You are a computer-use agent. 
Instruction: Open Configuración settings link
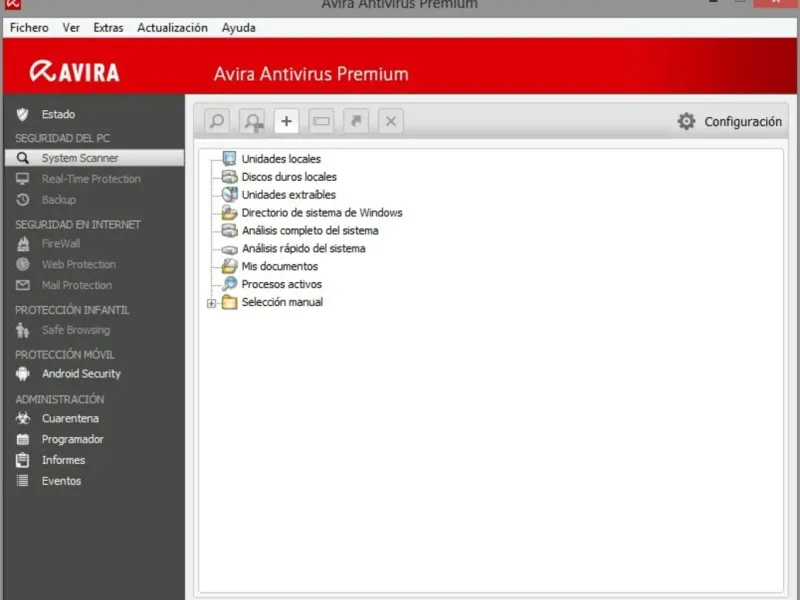(x=743, y=122)
